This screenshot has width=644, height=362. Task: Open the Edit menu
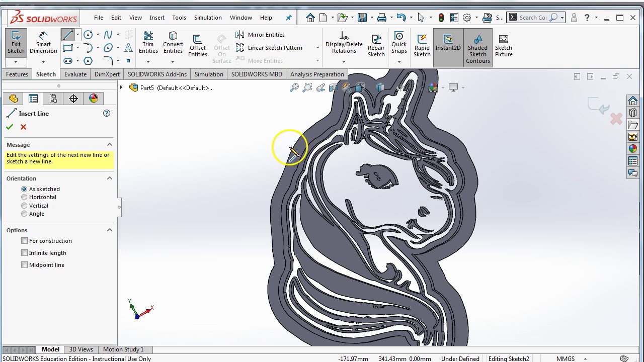click(116, 18)
